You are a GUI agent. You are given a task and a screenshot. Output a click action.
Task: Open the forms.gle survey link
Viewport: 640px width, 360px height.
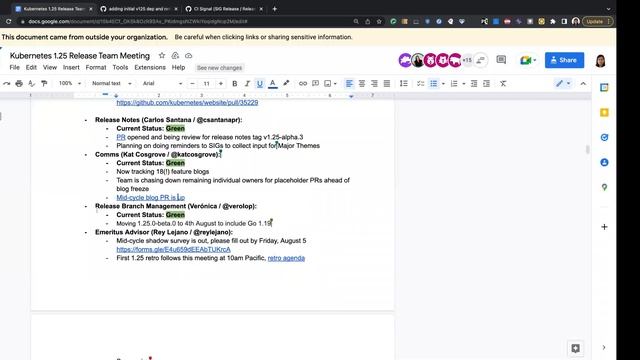[173, 249]
